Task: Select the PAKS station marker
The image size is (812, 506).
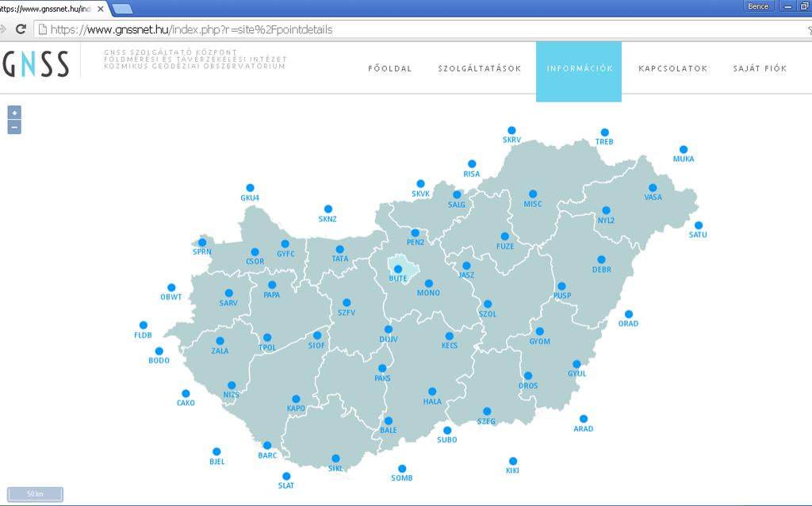Action: click(x=382, y=368)
